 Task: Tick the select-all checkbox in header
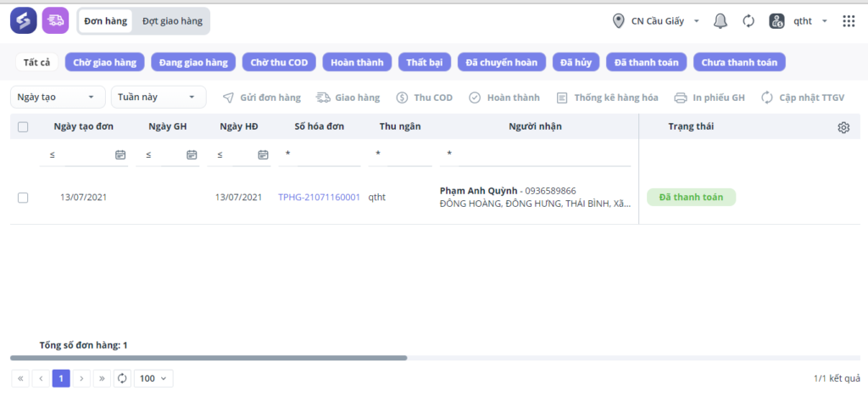coord(23,127)
